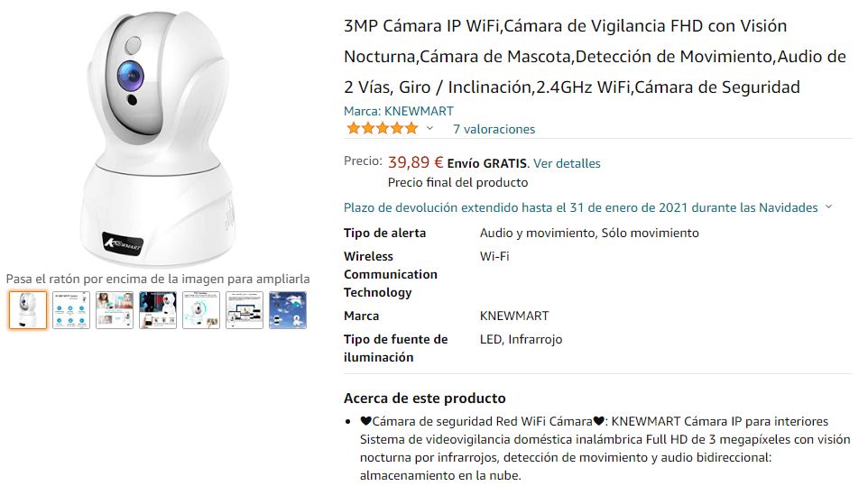Click the five-star rating icons
868x486 pixels.
point(382,129)
